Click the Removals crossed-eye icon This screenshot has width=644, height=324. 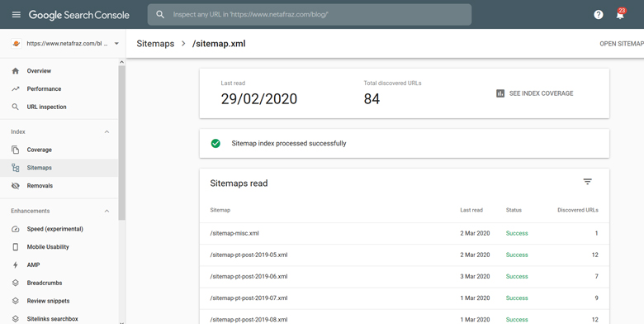[15, 186]
